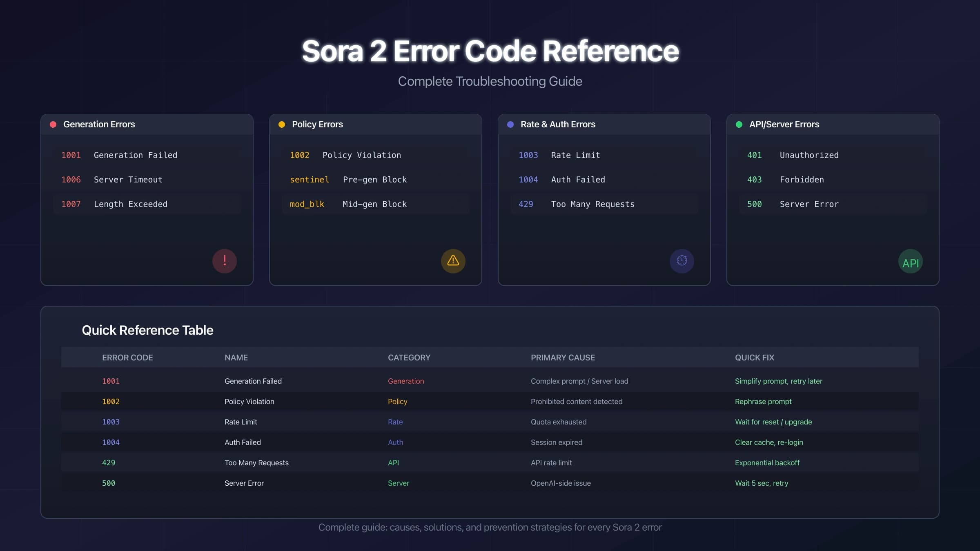Image resolution: width=980 pixels, height=551 pixels.
Task: Click the yellow Policy category cell
Action: [398, 402]
